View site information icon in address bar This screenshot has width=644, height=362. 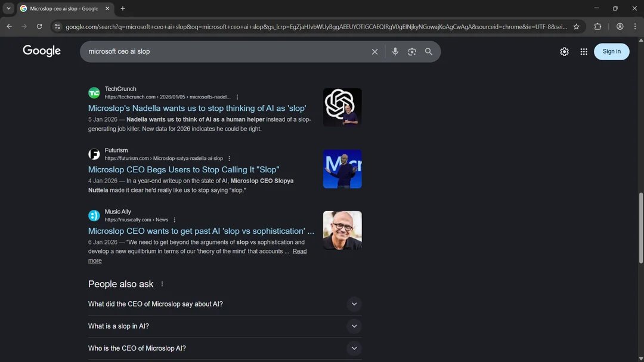(57, 27)
